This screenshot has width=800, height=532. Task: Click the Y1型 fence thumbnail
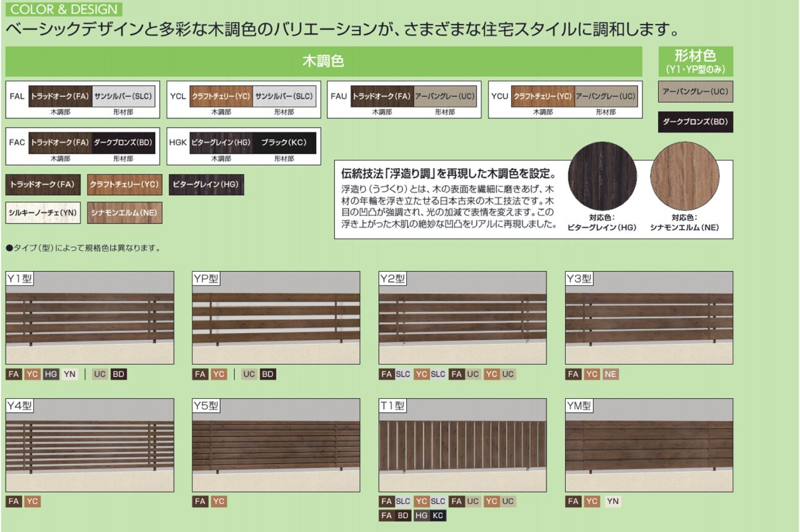click(x=89, y=318)
